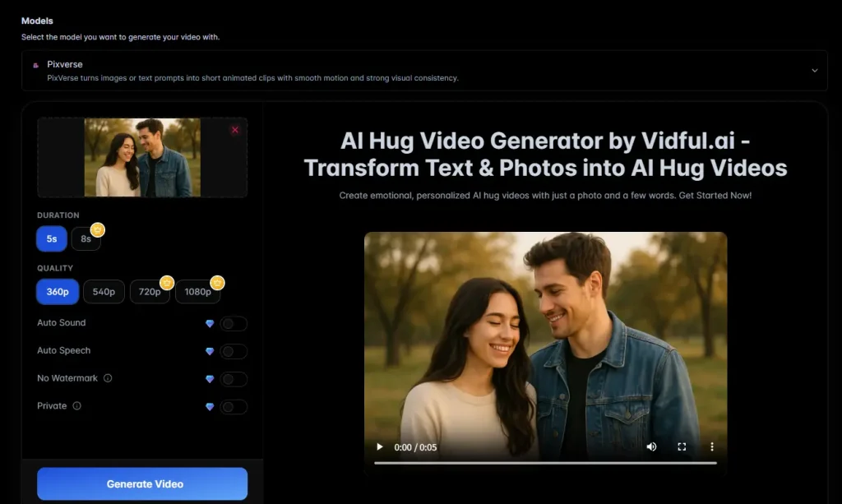This screenshot has width=842, height=504.
Task: Click the crown icon on the 8s option
Action: pyautogui.click(x=98, y=230)
